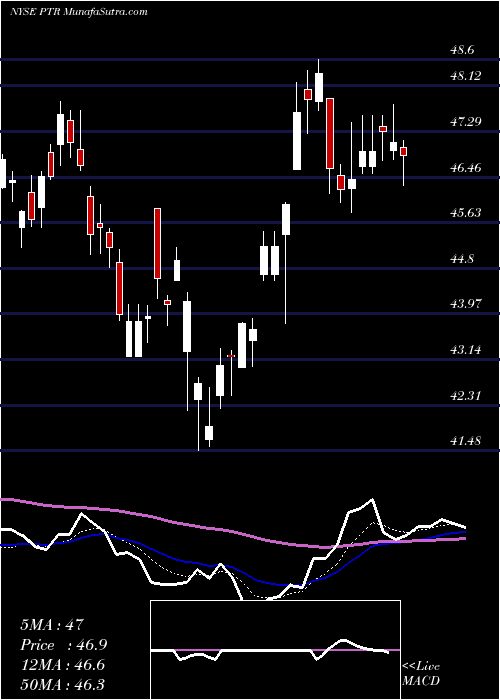Click the Price : 46.9 reading
The height and width of the screenshot is (700, 500).
[63, 645]
